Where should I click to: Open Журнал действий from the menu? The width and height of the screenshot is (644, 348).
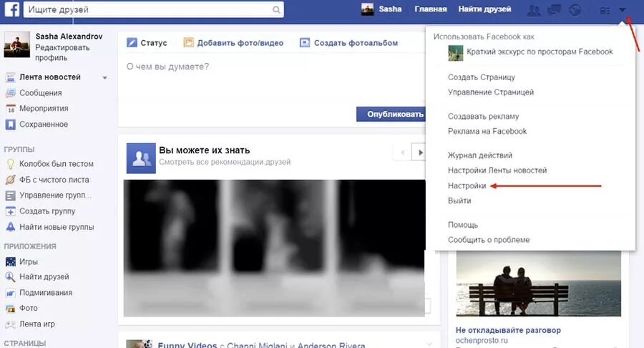[x=479, y=155]
